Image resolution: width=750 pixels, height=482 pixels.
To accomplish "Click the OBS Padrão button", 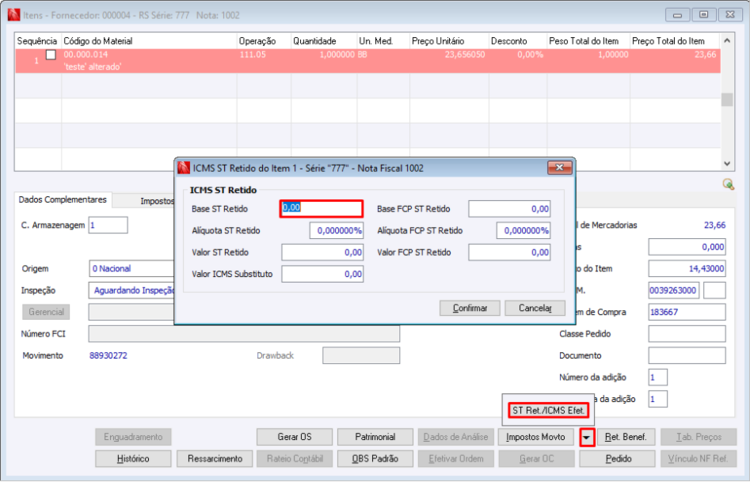I will coord(375,459).
